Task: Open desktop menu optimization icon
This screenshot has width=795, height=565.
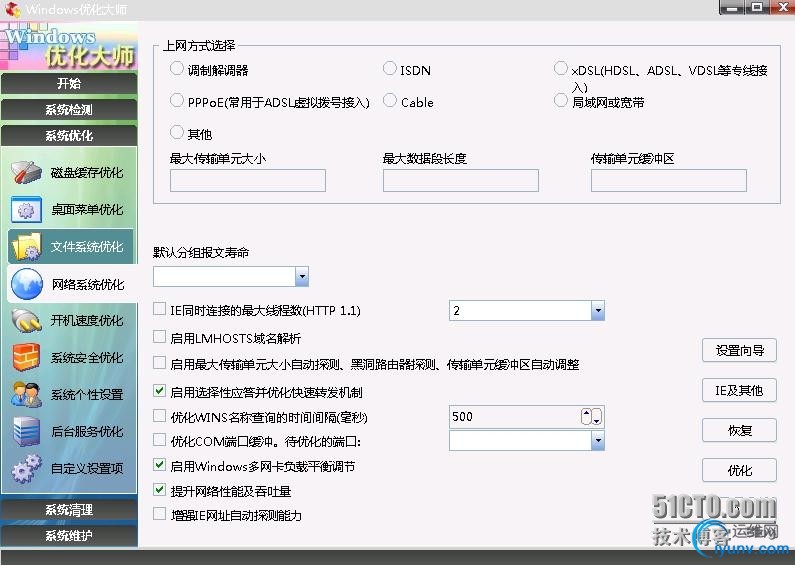Action: (26, 209)
